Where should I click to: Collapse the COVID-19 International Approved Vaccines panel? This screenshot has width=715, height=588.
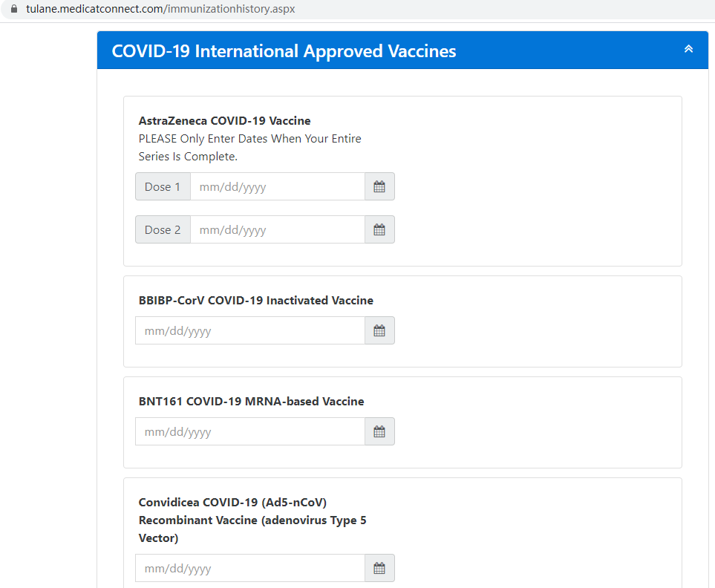688,49
